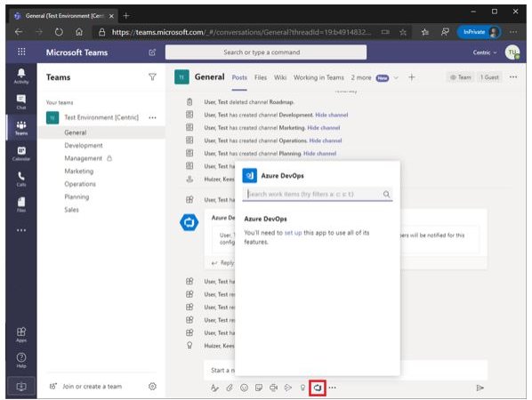Click the Team visibility button
532x400 pixels.
click(x=461, y=77)
